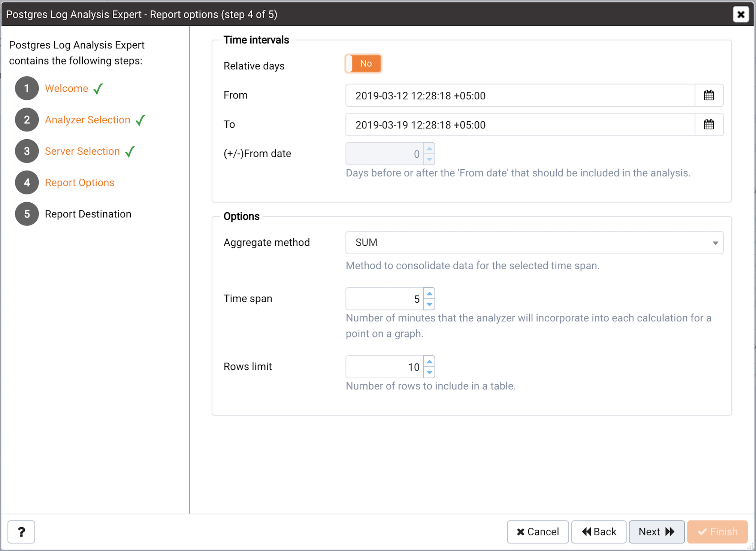Open calendar picker for From date
The height and width of the screenshot is (551, 756).
click(x=709, y=96)
